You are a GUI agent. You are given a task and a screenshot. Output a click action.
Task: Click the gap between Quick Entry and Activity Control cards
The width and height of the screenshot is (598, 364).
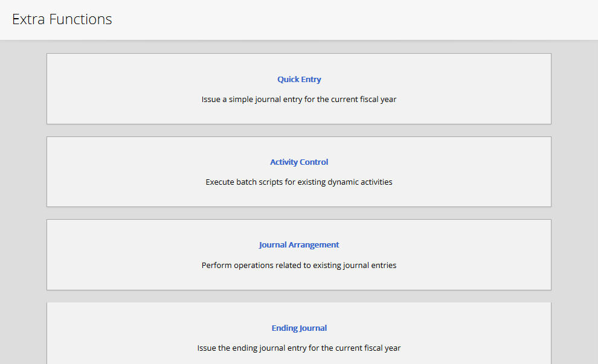point(299,130)
